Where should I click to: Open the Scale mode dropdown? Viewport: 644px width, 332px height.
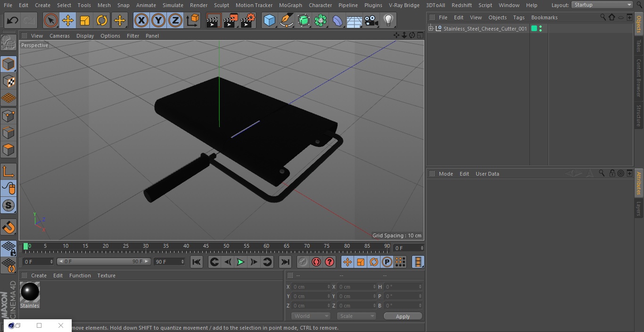click(x=356, y=316)
